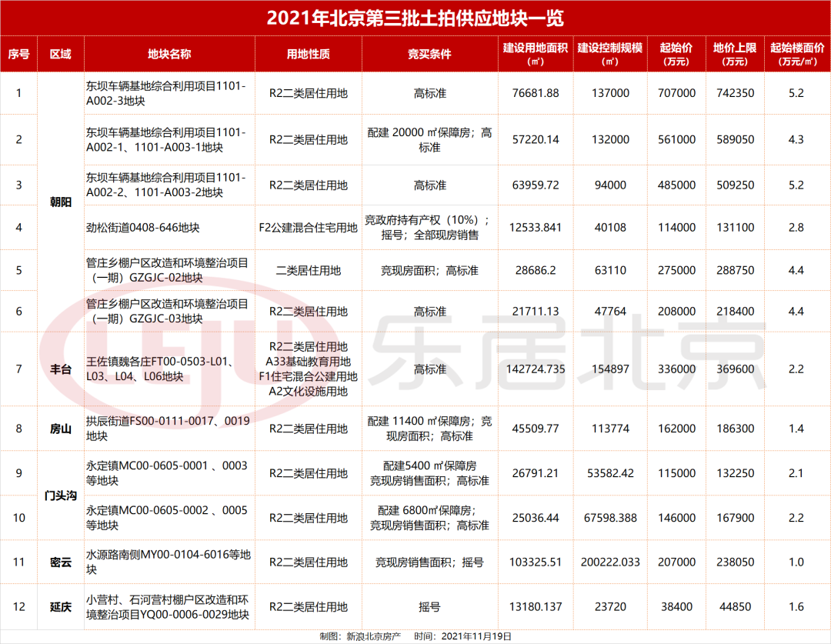Click the land area value 142724.735

tap(536, 369)
